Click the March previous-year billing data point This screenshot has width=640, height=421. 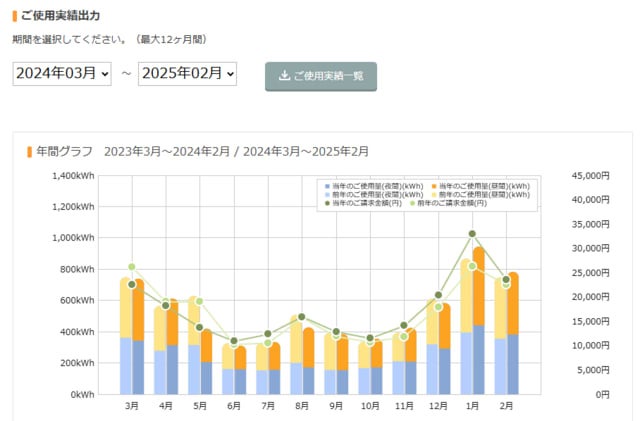131,267
